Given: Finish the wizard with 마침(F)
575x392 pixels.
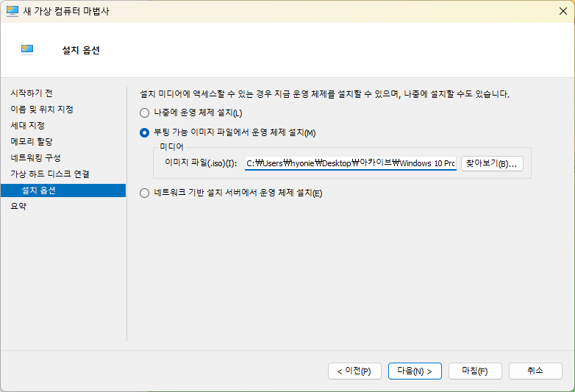Looking at the screenshot, I should 475,371.
